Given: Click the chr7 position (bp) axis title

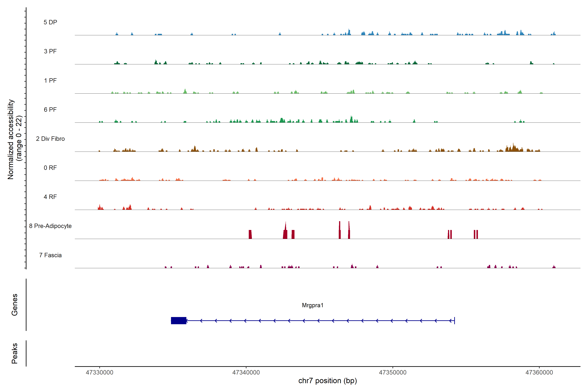Looking at the screenshot, I should click(327, 381).
